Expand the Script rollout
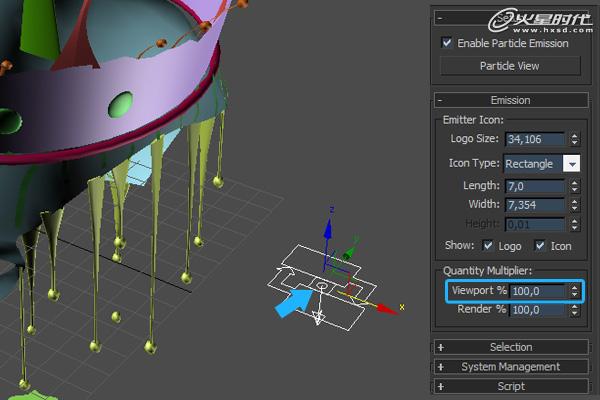 click(x=511, y=386)
